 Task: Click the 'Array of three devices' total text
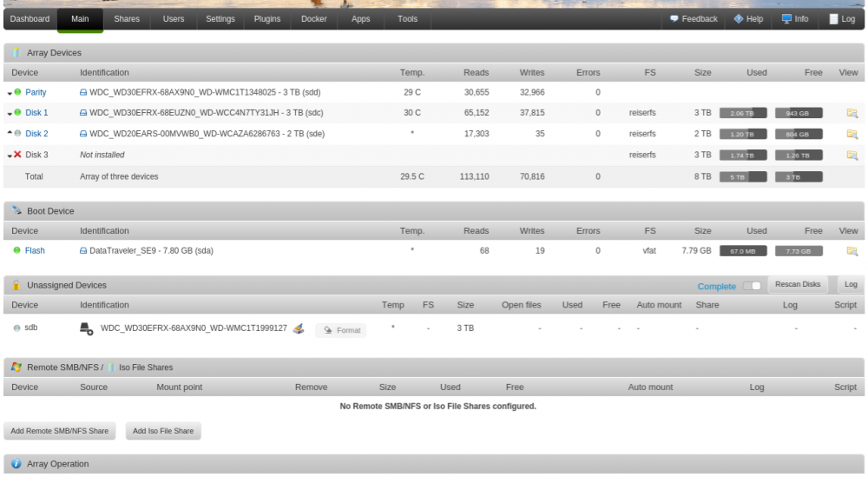119,176
